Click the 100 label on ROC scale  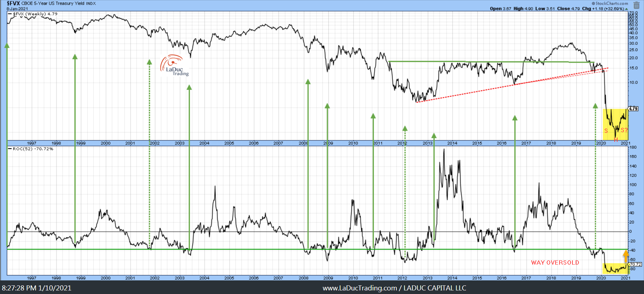(x=633, y=185)
